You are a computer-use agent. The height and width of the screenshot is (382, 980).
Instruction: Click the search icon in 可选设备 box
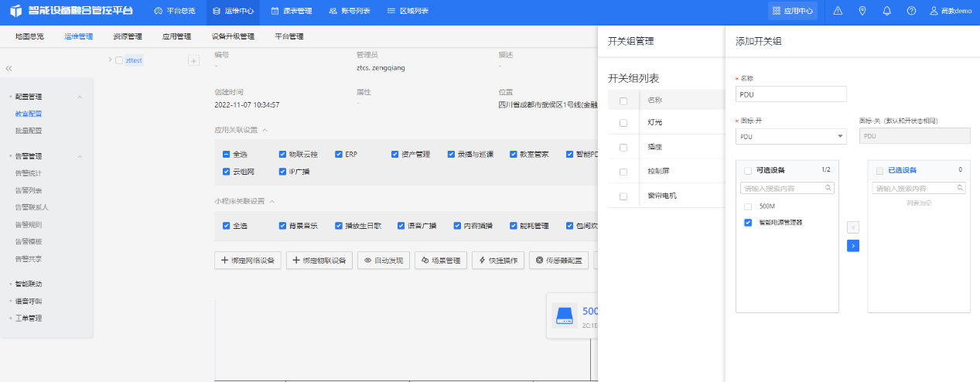click(x=828, y=188)
